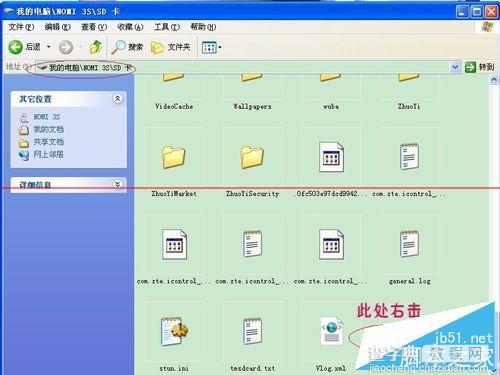Viewport: 500px width, 375px height.
Task: Click the Windows flag logo
Action: (487, 27)
